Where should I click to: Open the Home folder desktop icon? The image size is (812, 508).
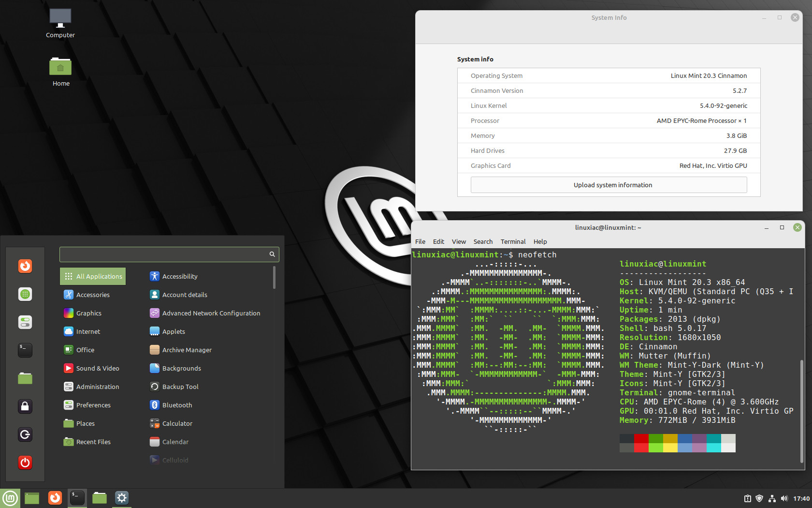60,72
